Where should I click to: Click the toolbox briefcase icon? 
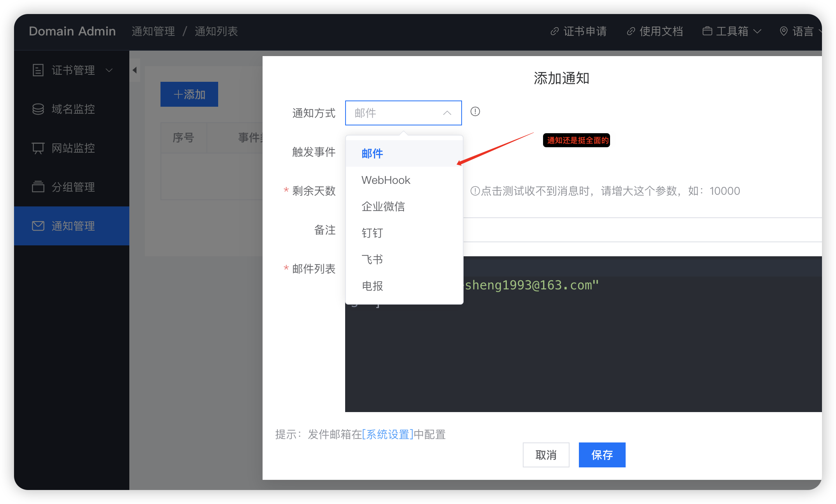point(707,31)
